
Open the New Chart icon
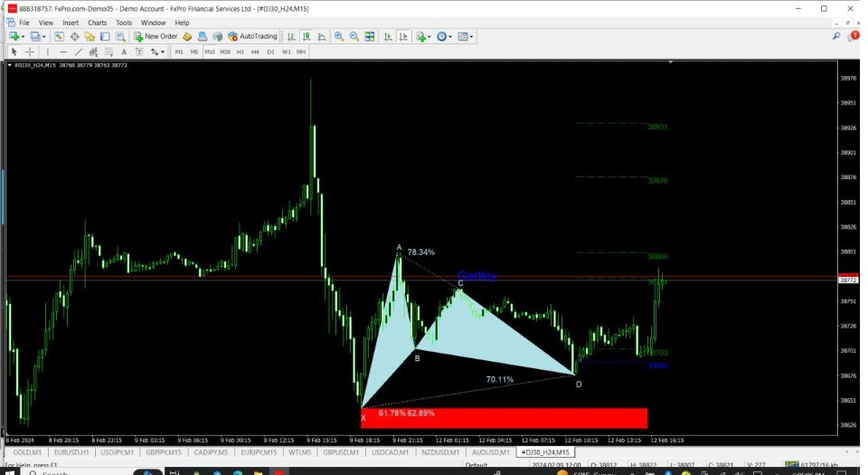14,36
